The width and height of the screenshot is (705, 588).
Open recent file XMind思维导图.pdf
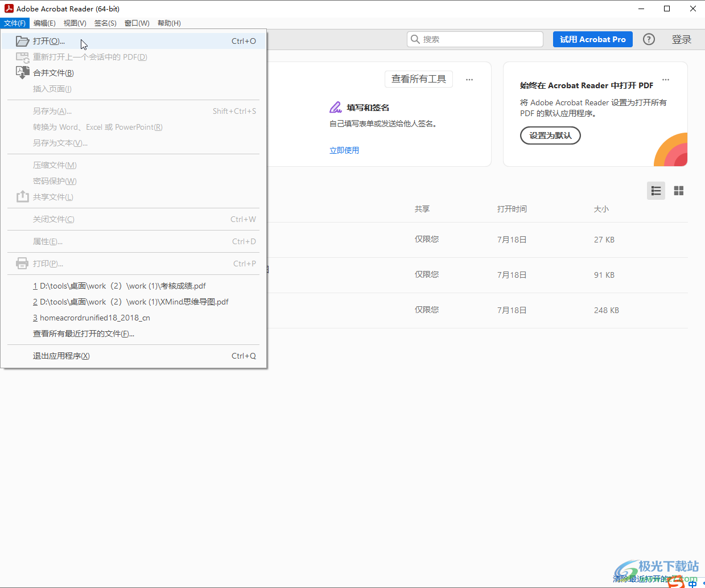point(134,302)
